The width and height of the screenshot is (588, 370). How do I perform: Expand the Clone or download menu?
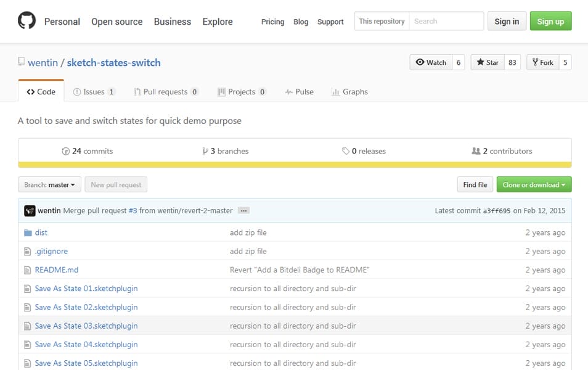(534, 184)
